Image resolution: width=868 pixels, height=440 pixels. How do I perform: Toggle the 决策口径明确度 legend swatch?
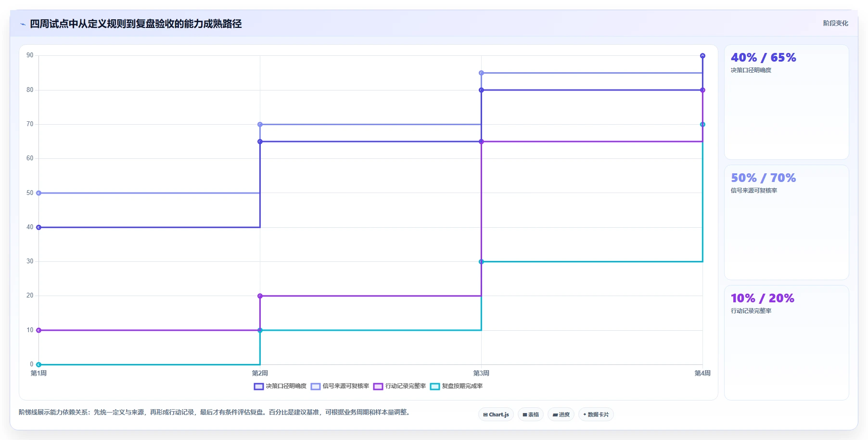pyautogui.click(x=259, y=387)
